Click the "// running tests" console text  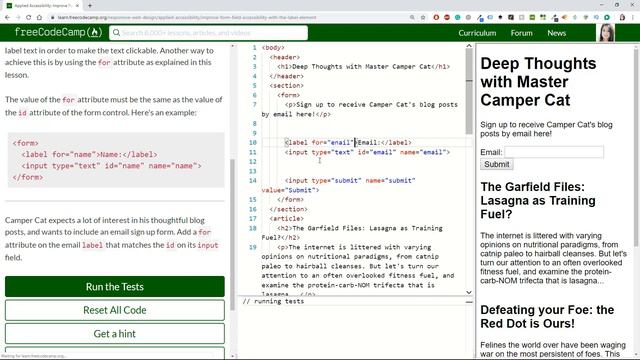point(273,301)
